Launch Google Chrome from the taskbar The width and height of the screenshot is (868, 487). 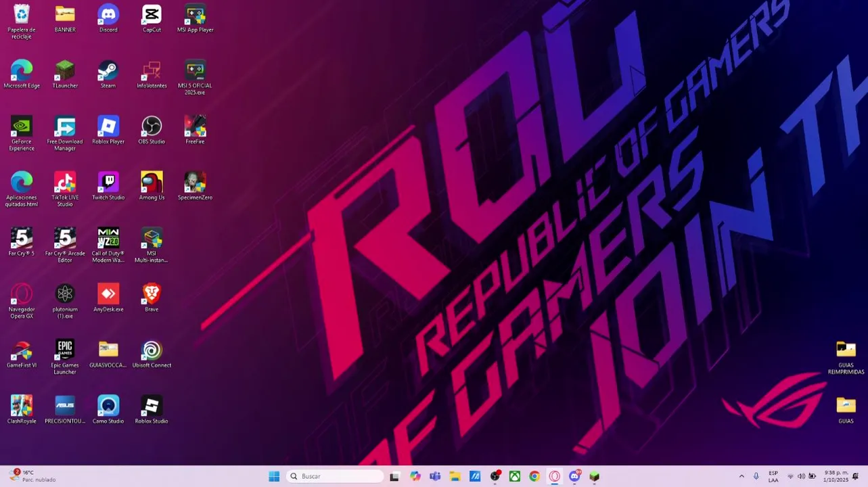tap(534, 476)
